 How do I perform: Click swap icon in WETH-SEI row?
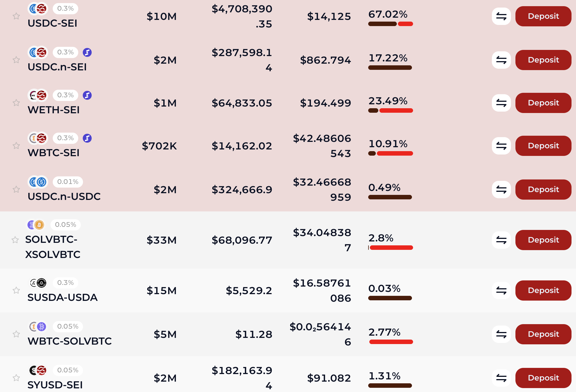click(501, 103)
